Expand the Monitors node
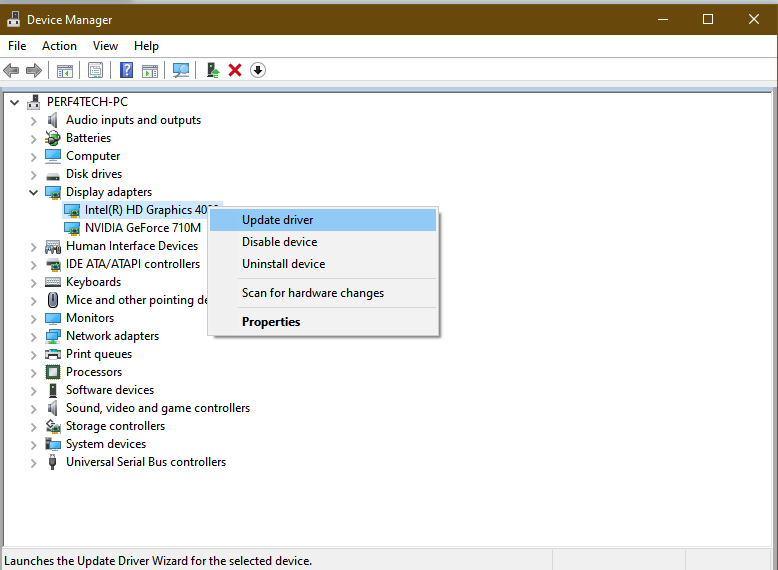This screenshot has height=570, width=778. 33,319
